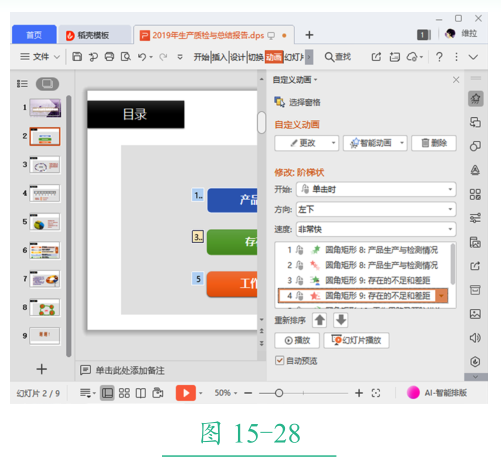Click the Print icon in toolbar

point(109,57)
